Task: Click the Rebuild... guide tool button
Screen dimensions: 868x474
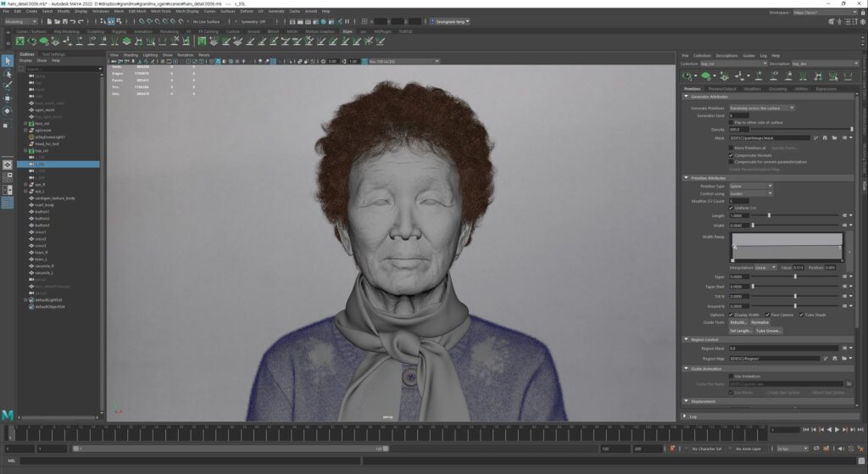Action: pyautogui.click(x=738, y=322)
